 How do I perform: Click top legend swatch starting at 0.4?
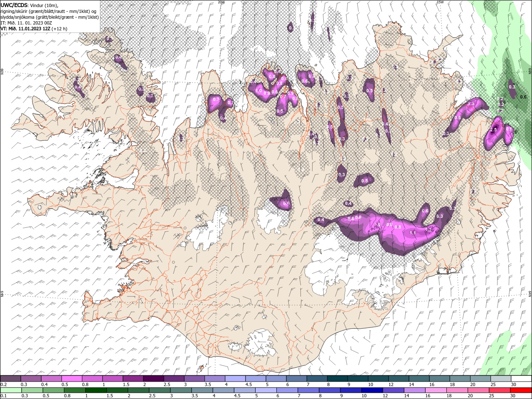(52, 379)
